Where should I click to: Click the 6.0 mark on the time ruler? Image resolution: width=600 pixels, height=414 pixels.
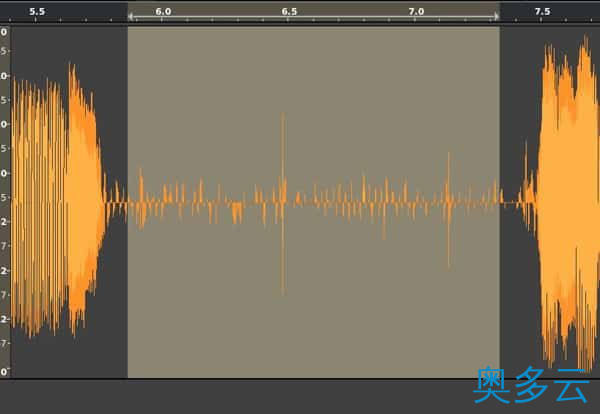(x=163, y=11)
